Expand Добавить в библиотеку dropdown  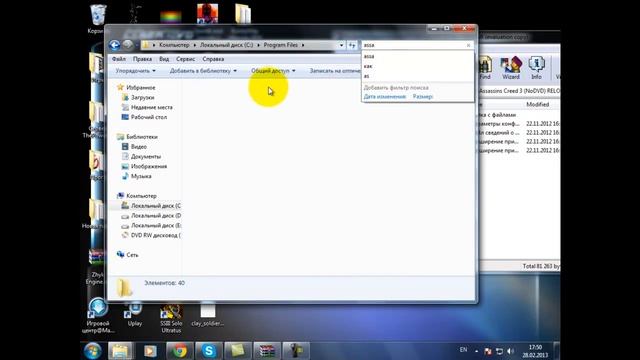click(x=203, y=71)
